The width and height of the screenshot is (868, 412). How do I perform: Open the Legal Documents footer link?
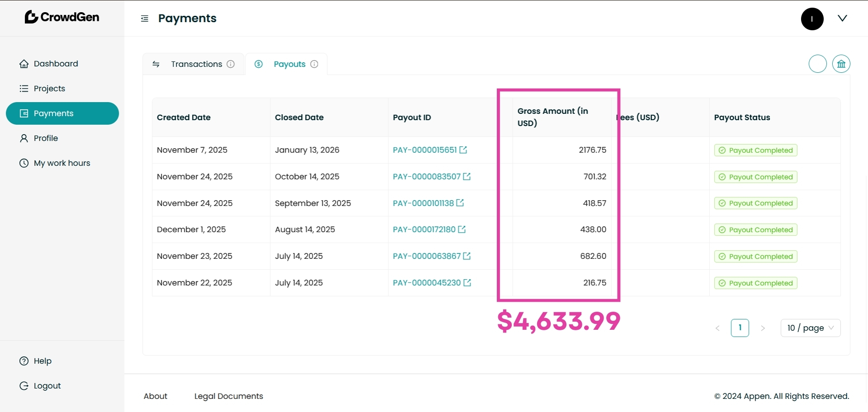click(x=228, y=396)
